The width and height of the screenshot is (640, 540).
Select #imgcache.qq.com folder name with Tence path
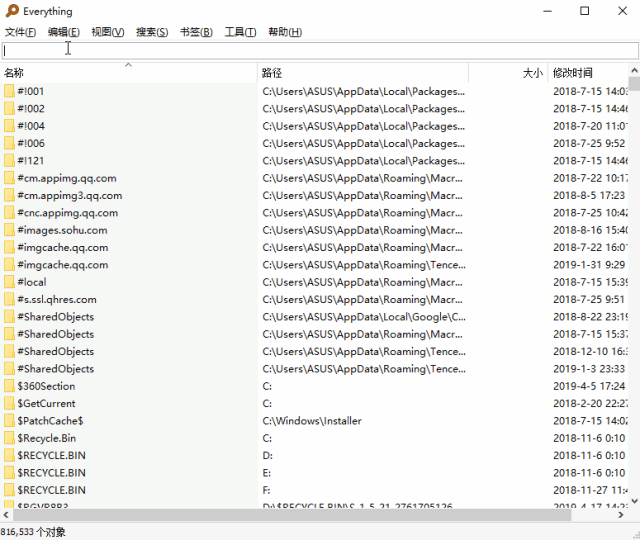coord(63,265)
